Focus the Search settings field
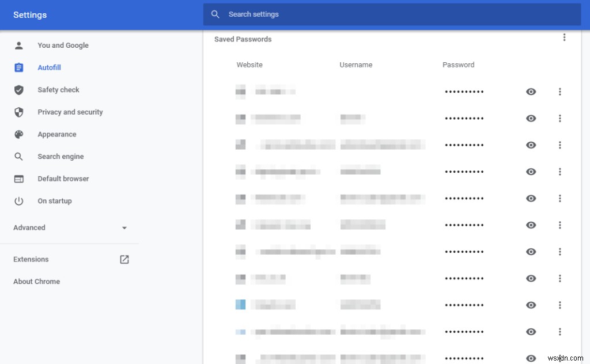Viewport: 590px width, 364px height. pyautogui.click(x=392, y=14)
